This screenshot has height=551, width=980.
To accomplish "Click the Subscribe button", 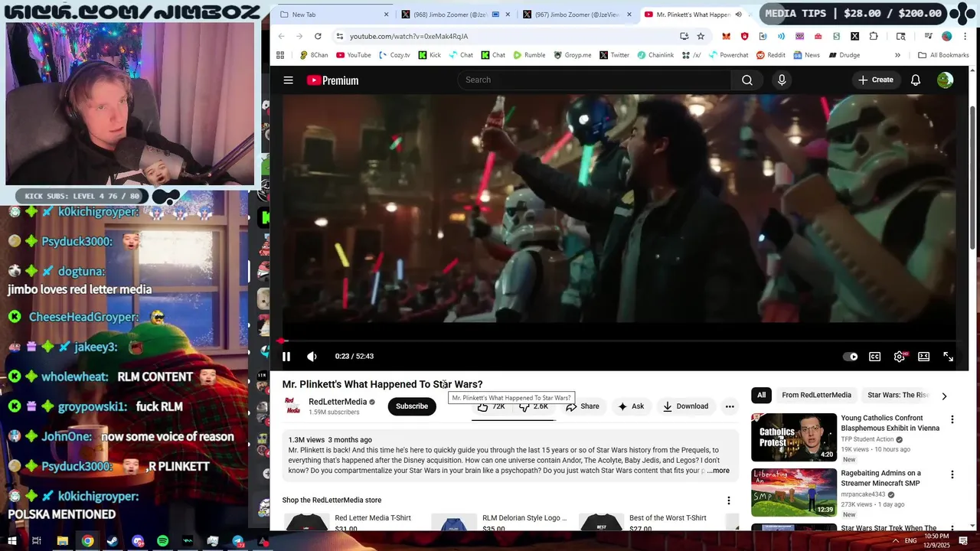I will coord(412,406).
